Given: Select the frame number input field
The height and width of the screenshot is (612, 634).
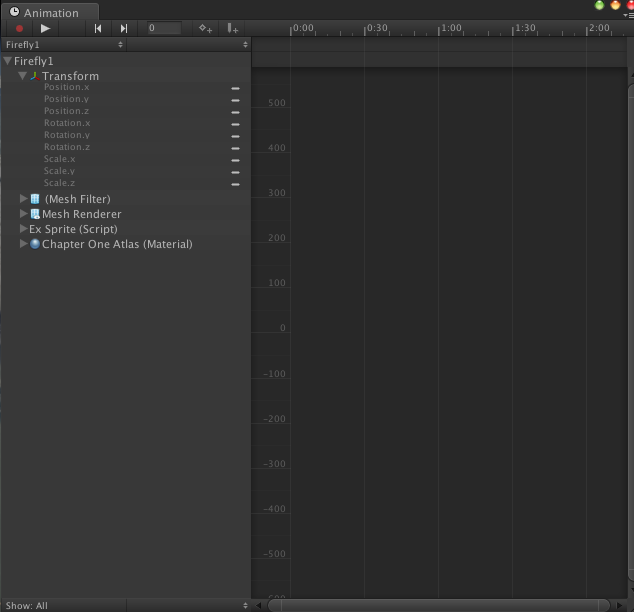Looking at the screenshot, I should click(x=164, y=28).
